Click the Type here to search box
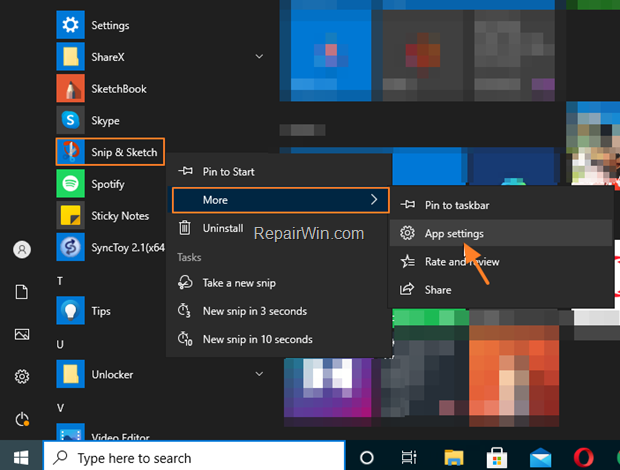The width and height of the screenshot is (620, 470). click(194, 458)
